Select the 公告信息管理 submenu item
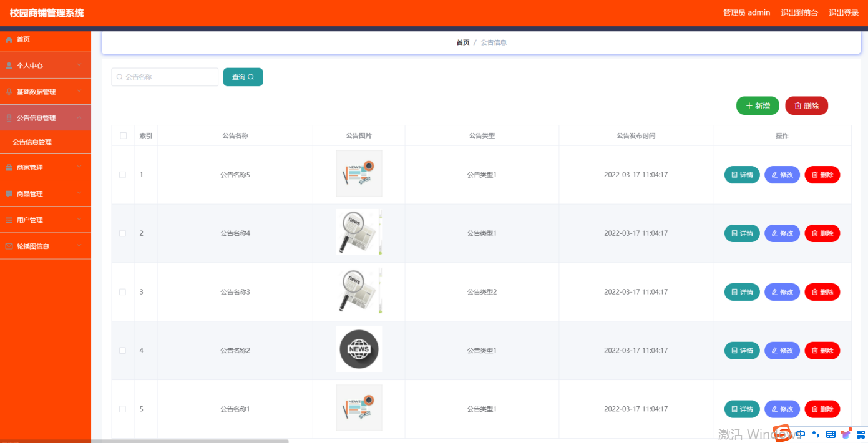Viewport: 868px width, 443px height. point(46,142)
